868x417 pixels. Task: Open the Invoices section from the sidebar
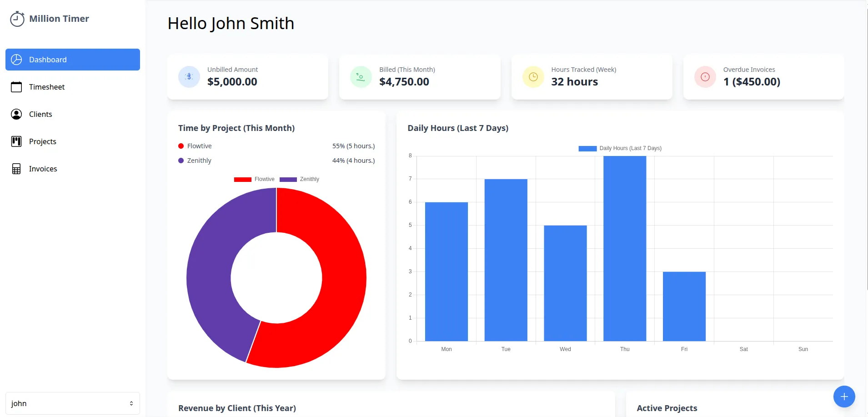click(x=43, y=168)
